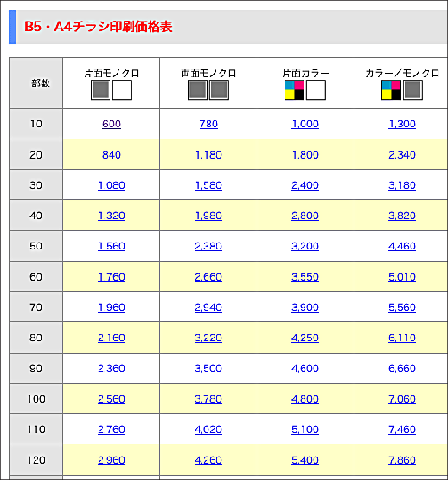
Task: Click the 4,600 price in row 90
Action: (305, 369)
